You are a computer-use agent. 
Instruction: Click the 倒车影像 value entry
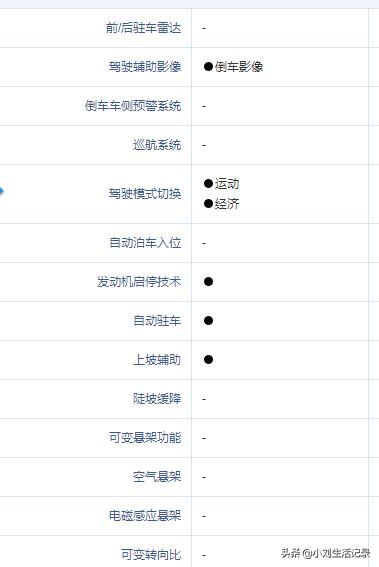(x=233, y=67)
